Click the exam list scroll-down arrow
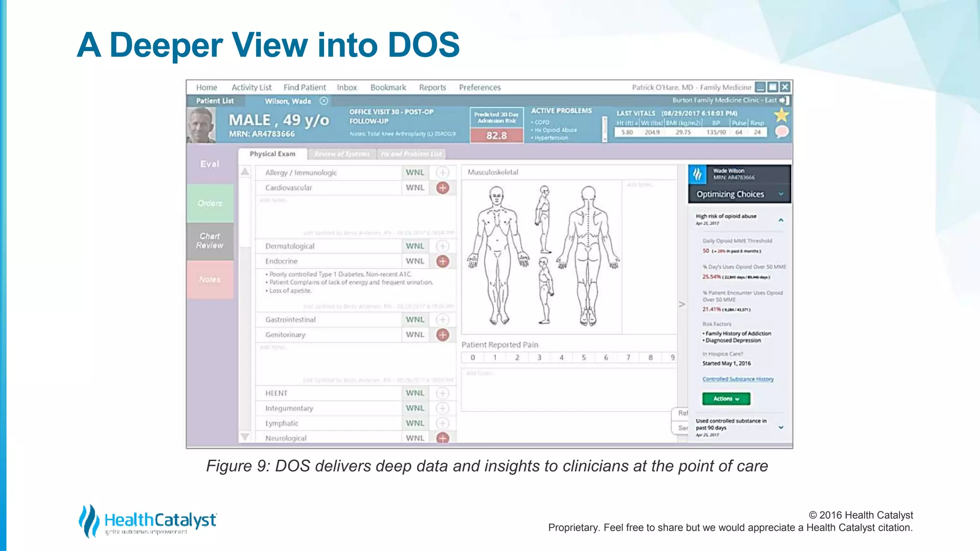Image resolution: width=980 pixels, height=551 pixels. coord(245,437)
